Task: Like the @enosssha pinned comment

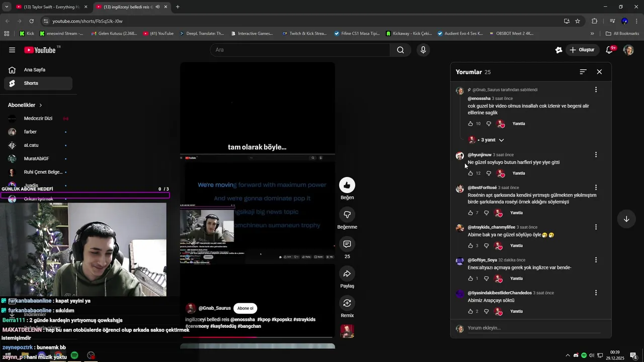Action: pyautogui.click(x=470, y=124)
